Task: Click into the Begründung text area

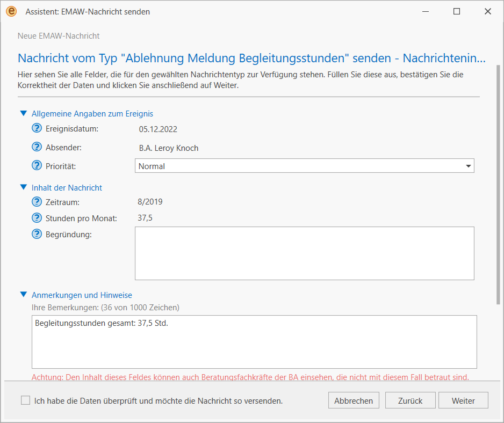Action: coord(305,253)
